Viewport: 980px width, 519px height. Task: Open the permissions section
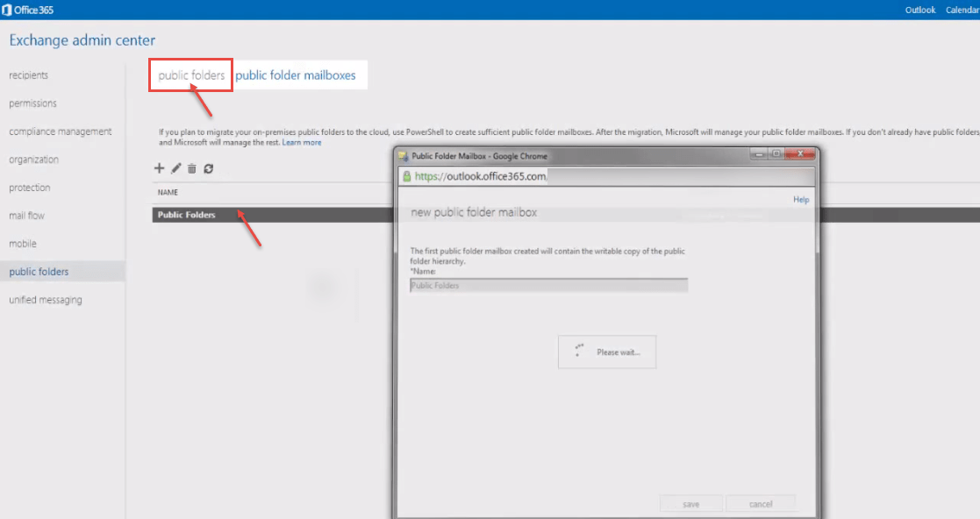click(x=32, y=103)
